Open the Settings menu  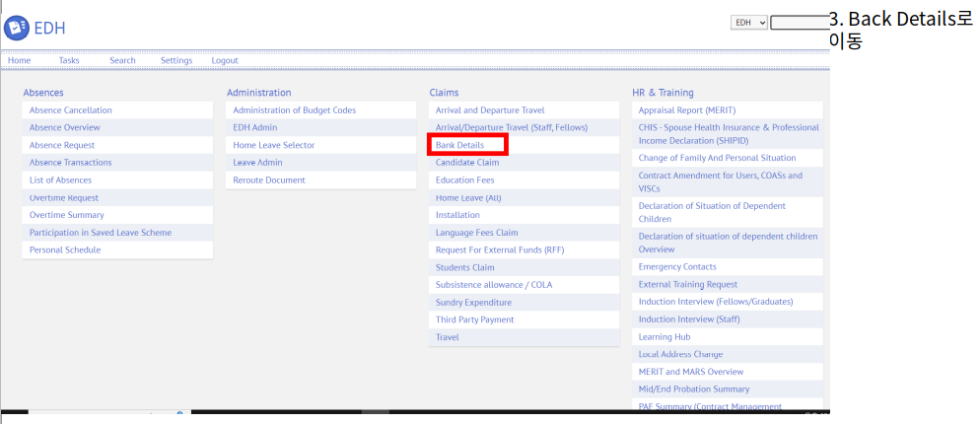pyautogui.click(x=176, y=60)
